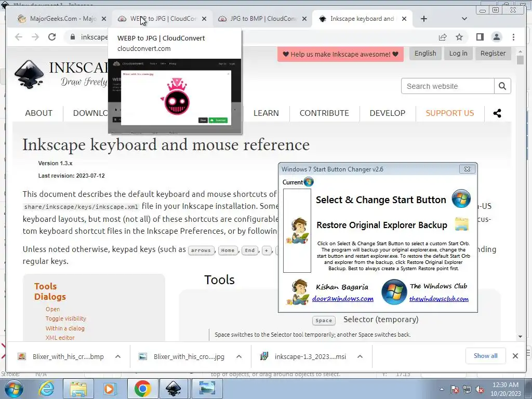The height and width of the screenshot is (399, 532).
Task: Open a new browser tab
Action: click(424, 19)
